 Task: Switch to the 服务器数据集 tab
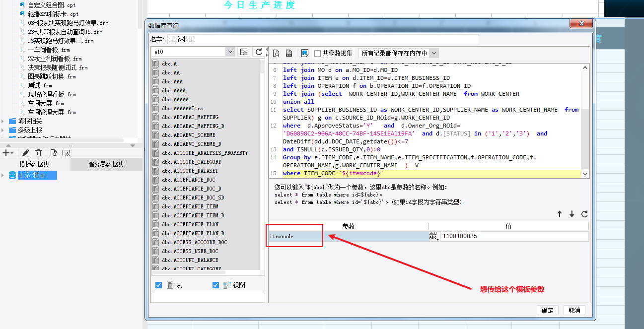106,165
